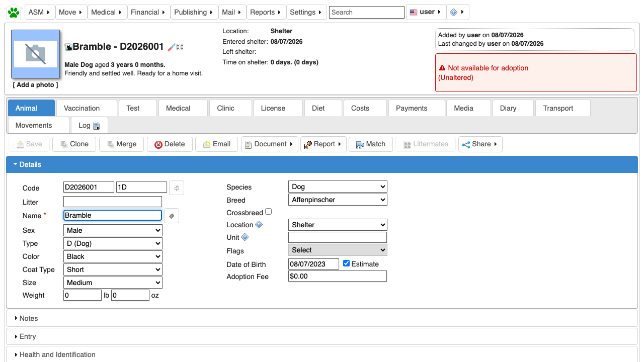The image size is (644, 362).
Task: Click the Clone button icon
Action: [x=64, y=144]
